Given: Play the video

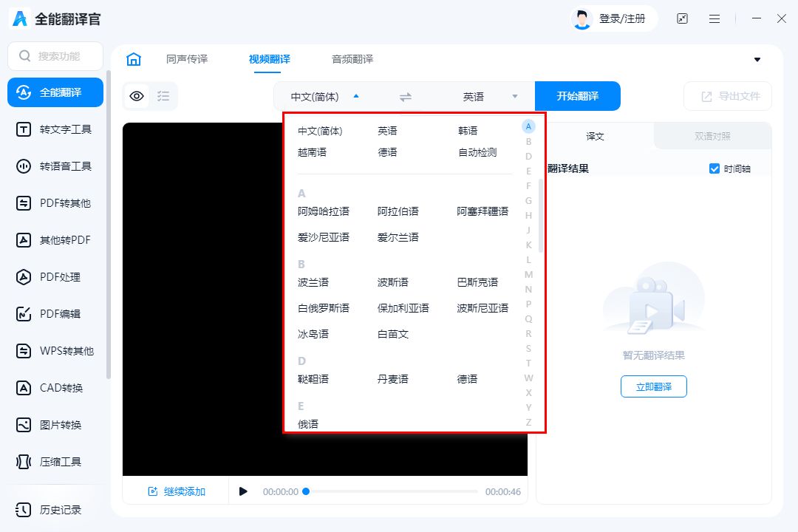Looking at the screenshot, I should pos(243,491).
